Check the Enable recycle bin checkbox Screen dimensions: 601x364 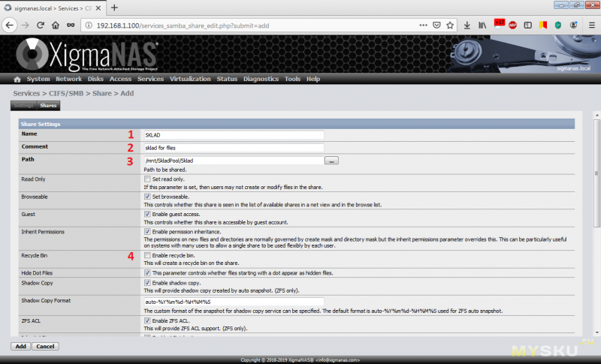point(147,255)
